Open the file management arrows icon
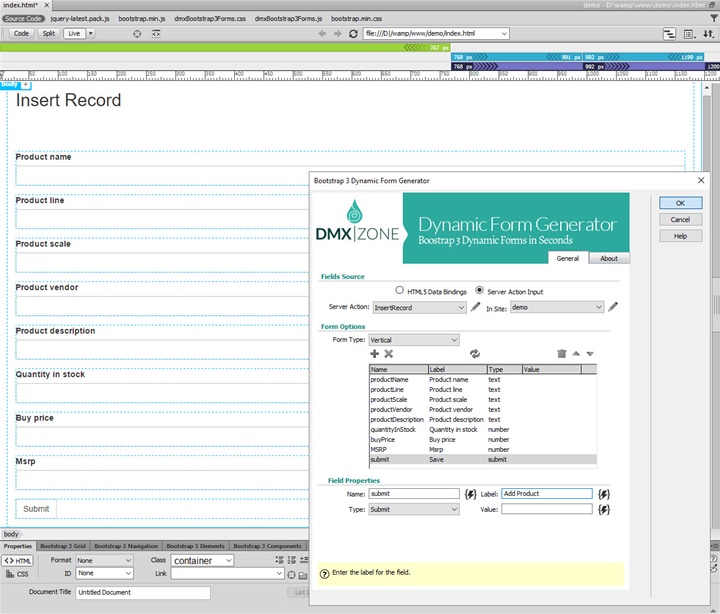This screenshot has width=720, height=614. 709,34
